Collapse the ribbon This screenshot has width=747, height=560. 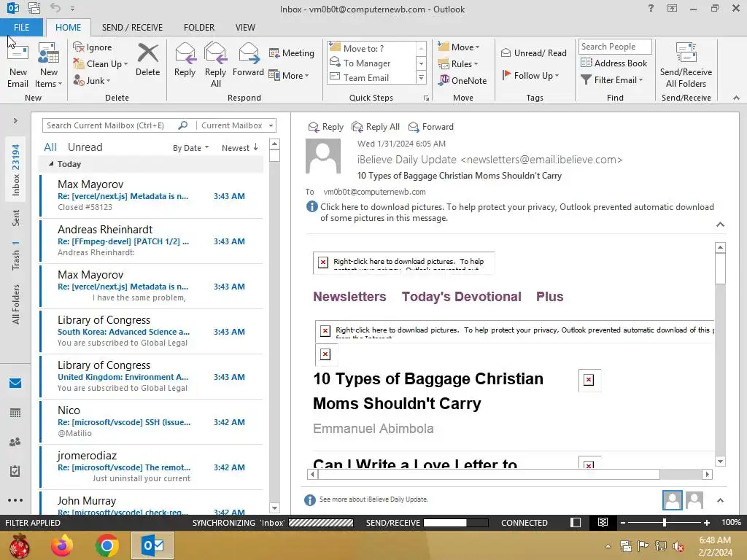tap(736, 98)
